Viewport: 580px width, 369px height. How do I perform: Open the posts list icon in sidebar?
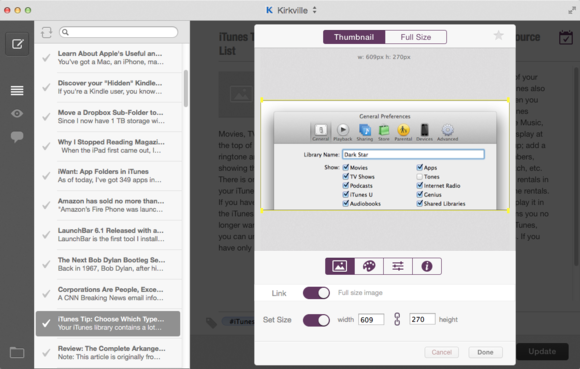coord(17,91)
